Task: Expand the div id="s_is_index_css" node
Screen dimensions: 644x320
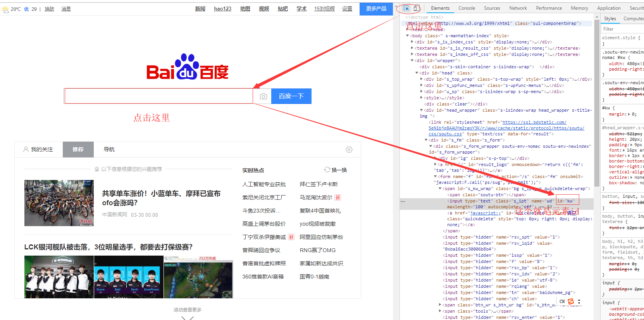Action: 412,42
